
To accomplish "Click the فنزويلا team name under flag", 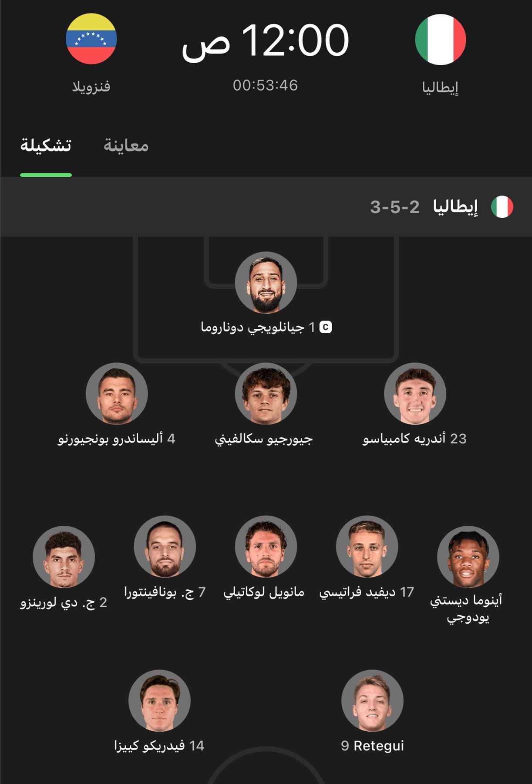I will tap(91, 86).
